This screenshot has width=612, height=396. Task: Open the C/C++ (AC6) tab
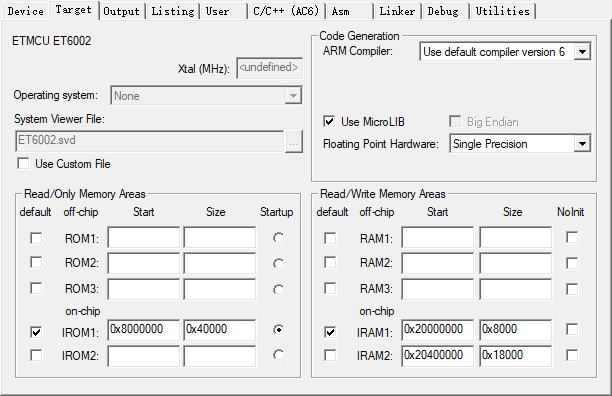pyautogui.click(x=286, y=11)
